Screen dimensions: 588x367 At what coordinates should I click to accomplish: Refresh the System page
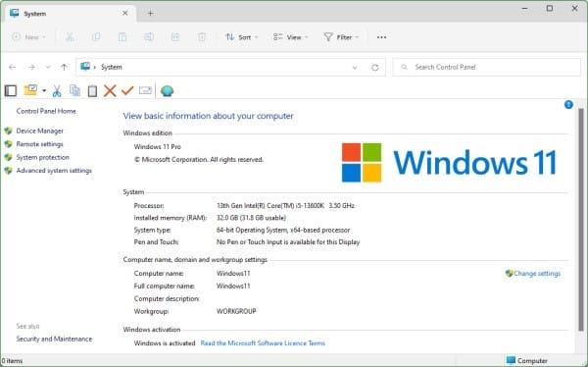(x=374, y=68)
